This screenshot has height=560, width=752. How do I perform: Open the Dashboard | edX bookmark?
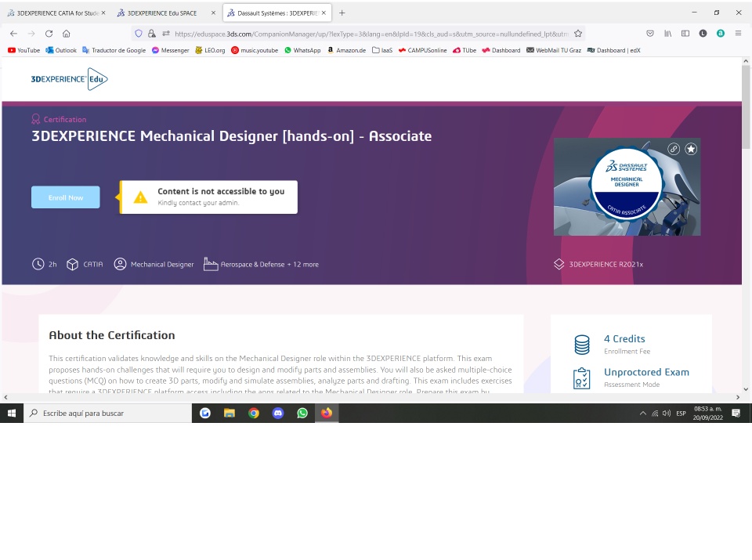[x=614, y=50]
